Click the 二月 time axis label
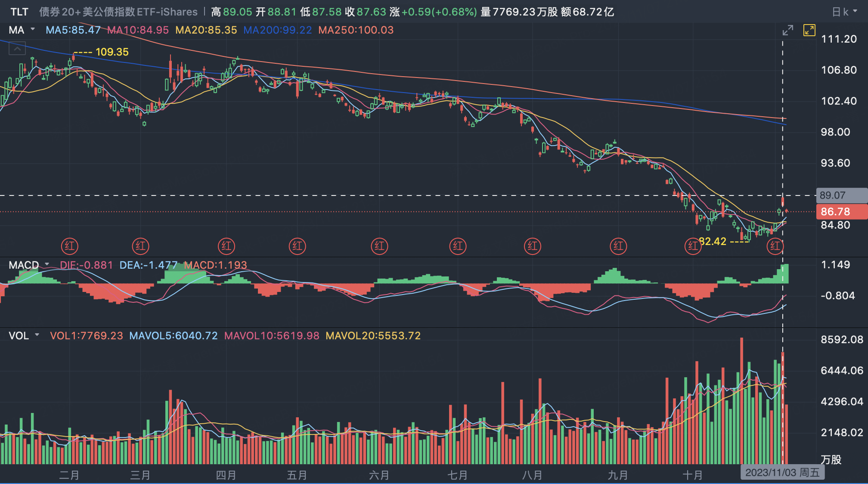Viewport: 868px width, 484px height. click(69, 475)
